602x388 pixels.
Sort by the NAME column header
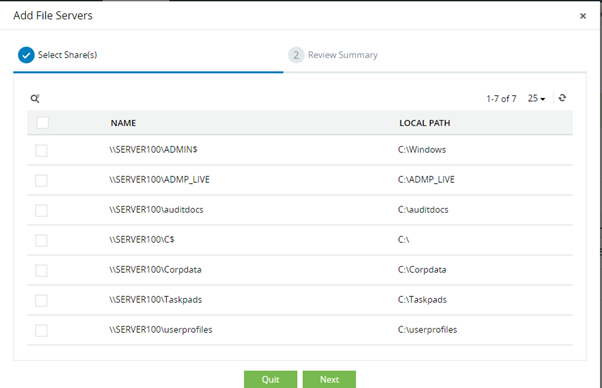tap(123, 123)
